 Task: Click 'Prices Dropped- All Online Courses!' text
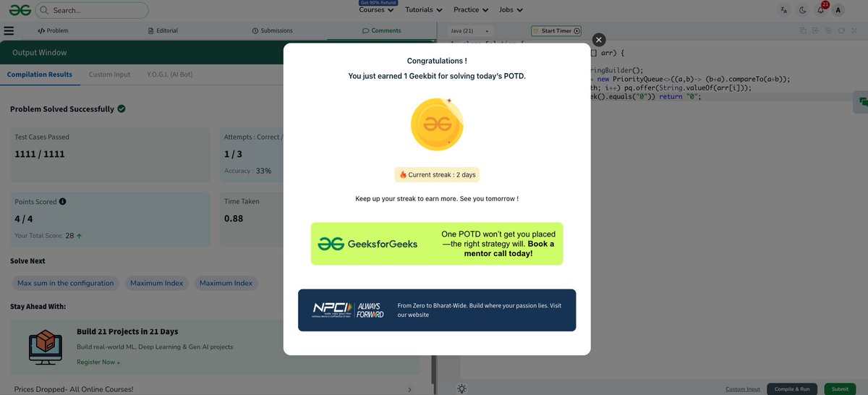click(74, 389)
